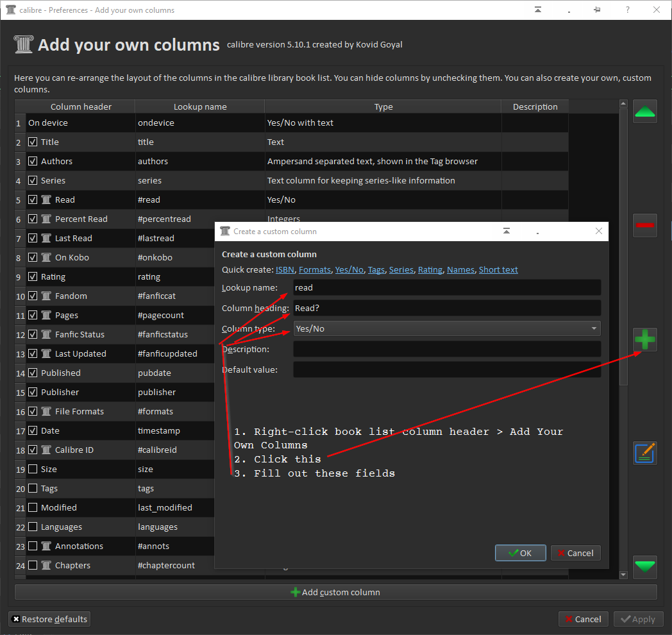Click the custom column icon beside Percent Read
Image resolution: width=672 pixels, height=635 pixels.
[46, 219]
